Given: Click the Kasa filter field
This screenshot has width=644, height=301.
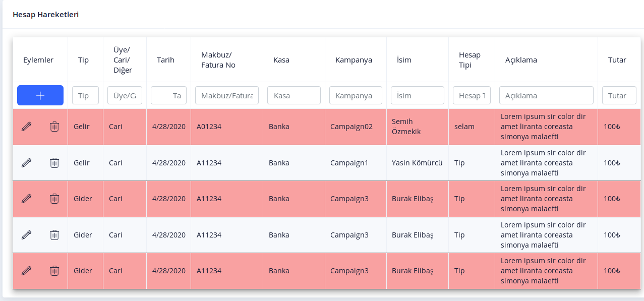Looking at the screenshot, I should point(294,95).
